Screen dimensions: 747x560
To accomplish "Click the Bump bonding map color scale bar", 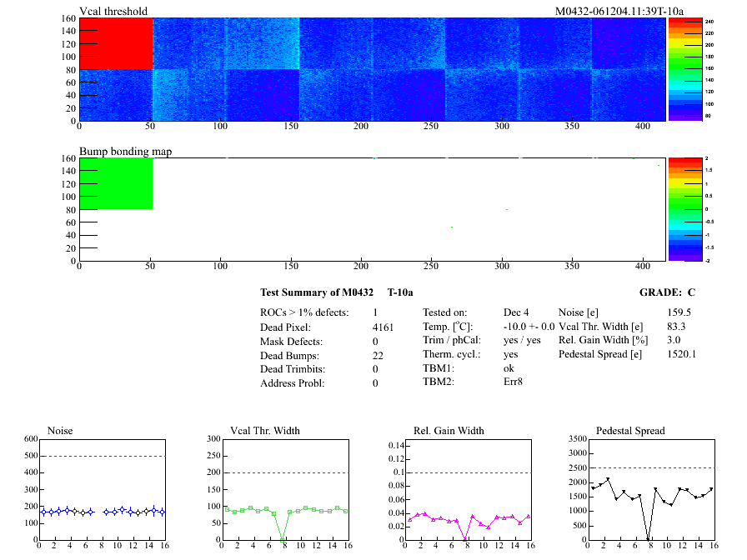I will click(685, 209).
